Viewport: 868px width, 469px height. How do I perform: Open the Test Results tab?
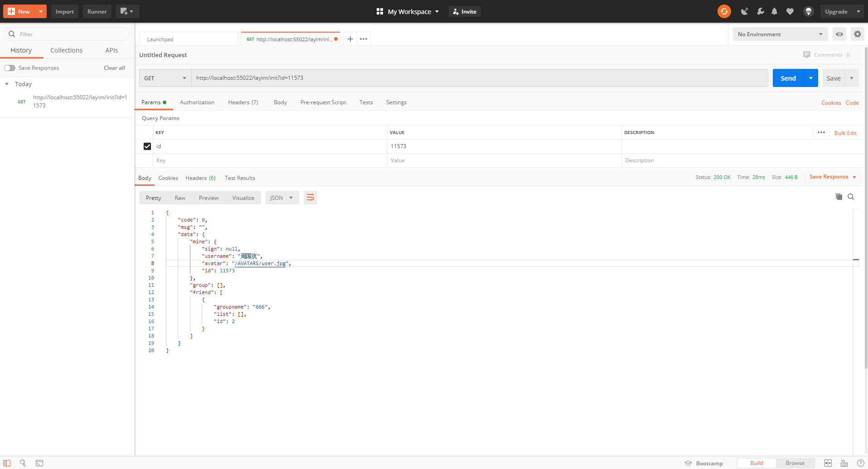click(240, 178)
